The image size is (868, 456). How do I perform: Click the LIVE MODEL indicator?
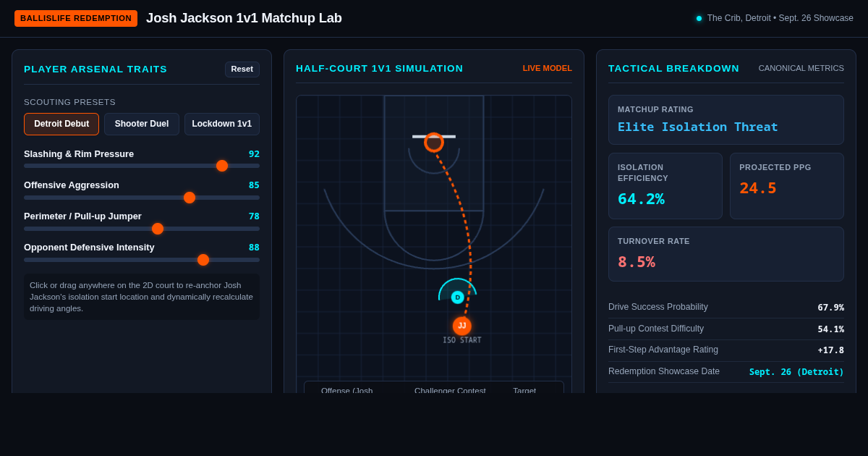point(548,68)
